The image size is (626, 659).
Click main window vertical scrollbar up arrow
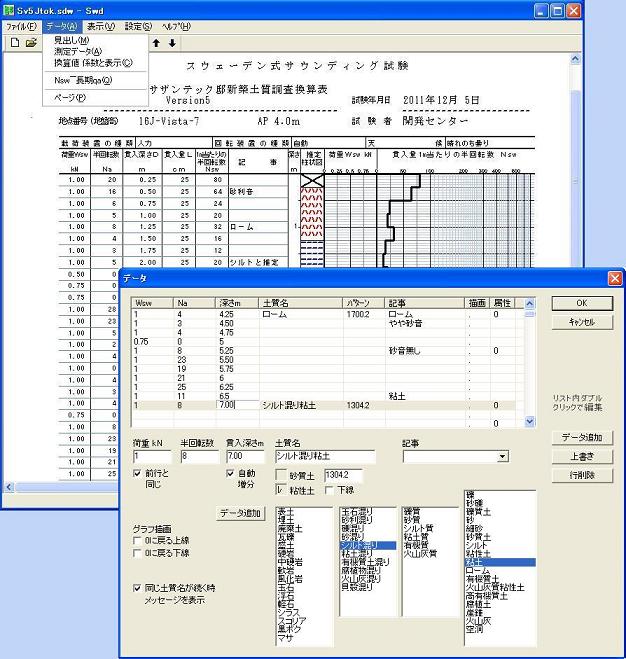575,59
